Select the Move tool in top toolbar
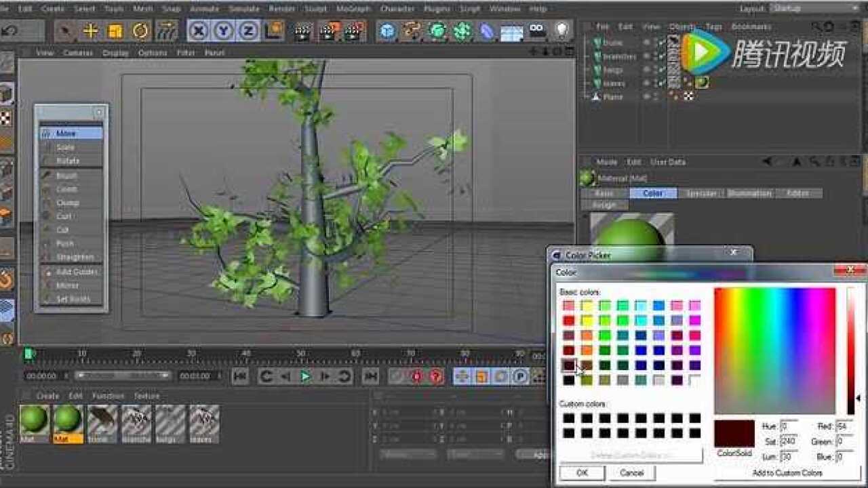The width and height of the screenshot is (868, 488). click(90, 31)
